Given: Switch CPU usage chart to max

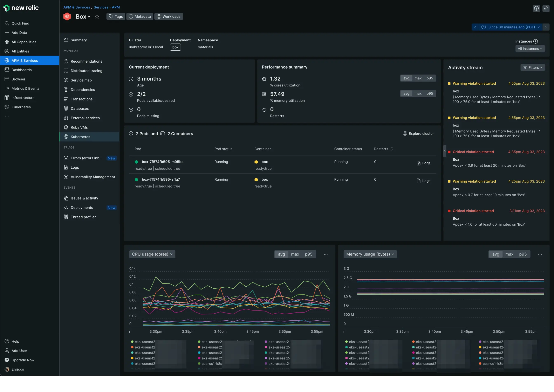Looking at the screenshot, I should [x=295, y=254].
